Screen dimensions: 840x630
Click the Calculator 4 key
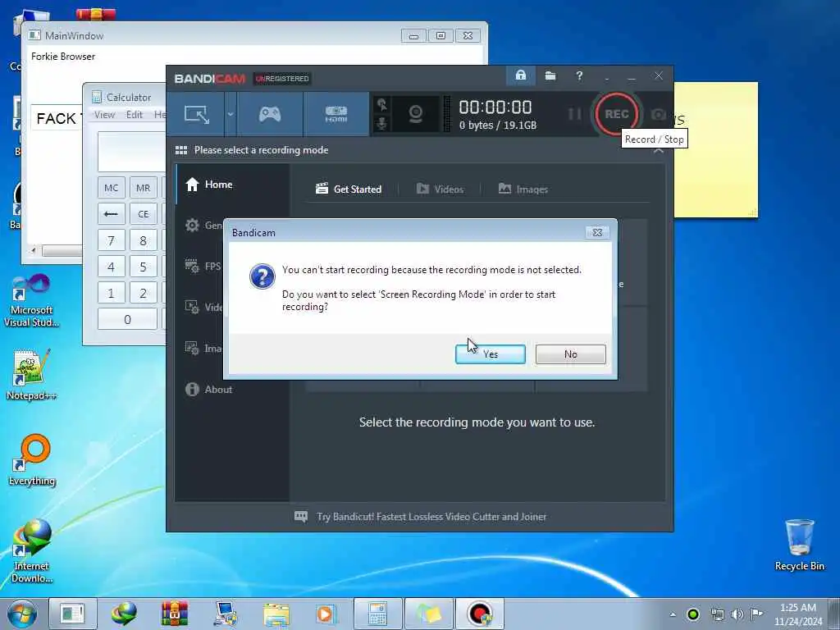112,267
